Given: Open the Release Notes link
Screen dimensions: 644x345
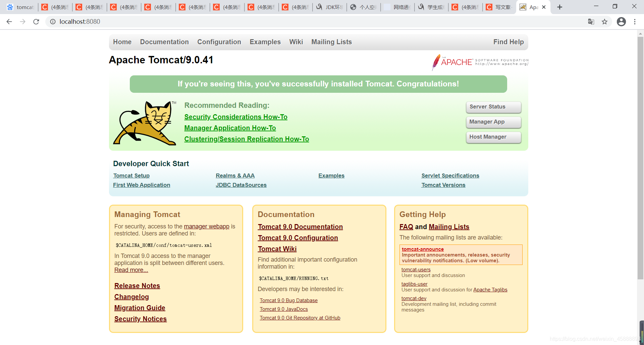Looking at the screenshot, I should [137, 286].
